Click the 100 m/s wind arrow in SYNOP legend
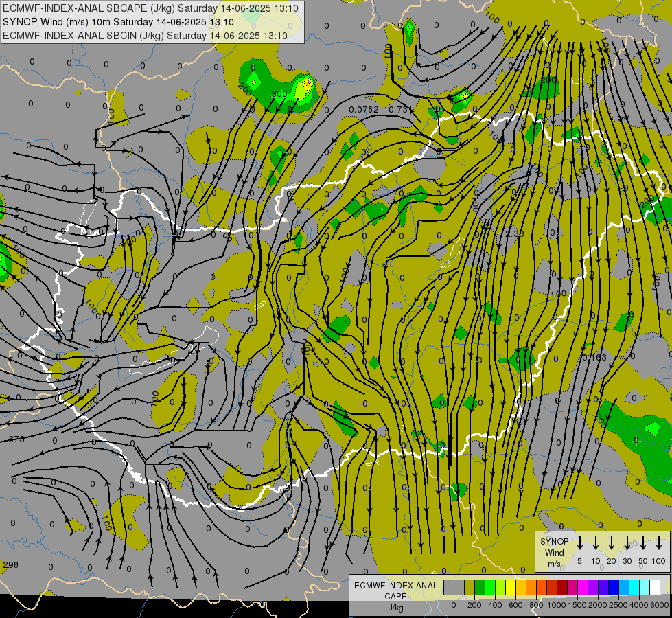672x618 pixels. pyautogui.click(x=659, y=543)
